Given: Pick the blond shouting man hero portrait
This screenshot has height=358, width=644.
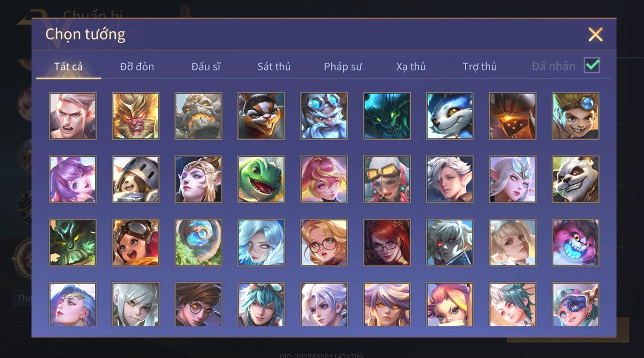Looking at the screenshot, I should pyautogui.click(x=73, y=116).
